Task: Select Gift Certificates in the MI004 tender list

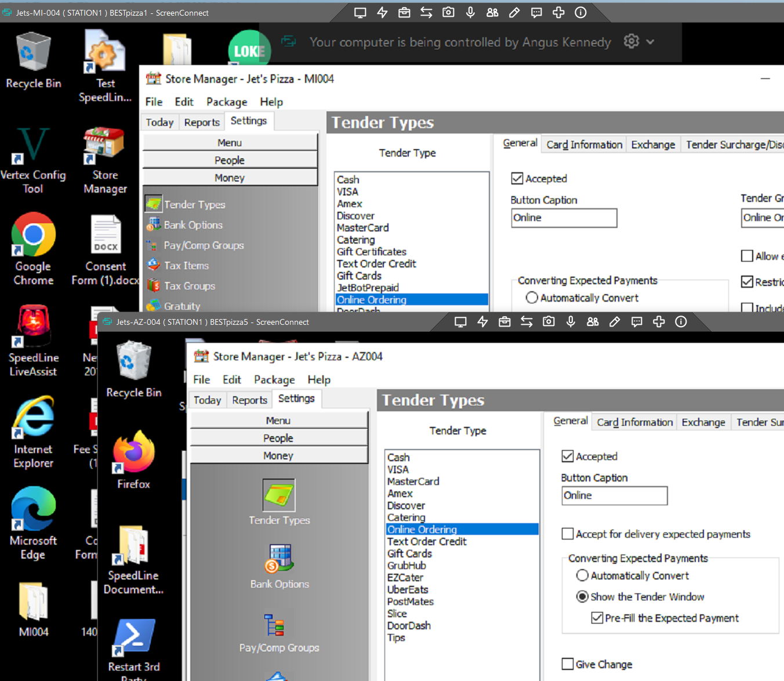Action: (x=372, y=251)
